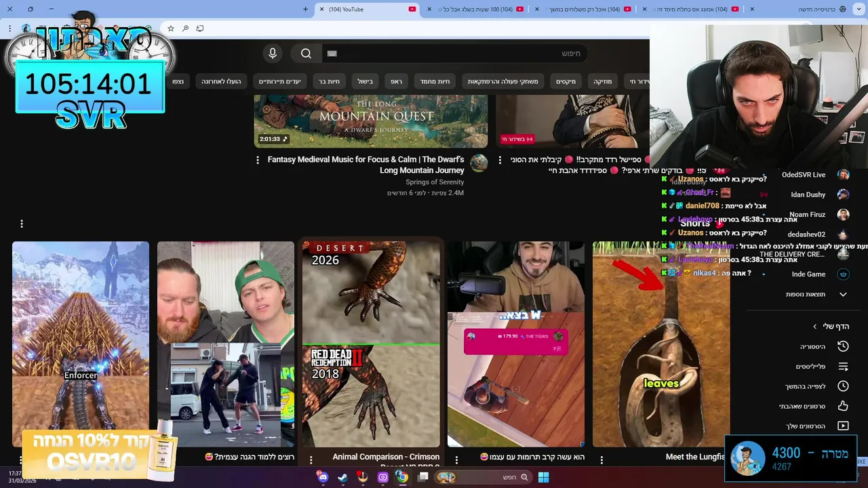Open the Windows Start menu

coord(543,477)
